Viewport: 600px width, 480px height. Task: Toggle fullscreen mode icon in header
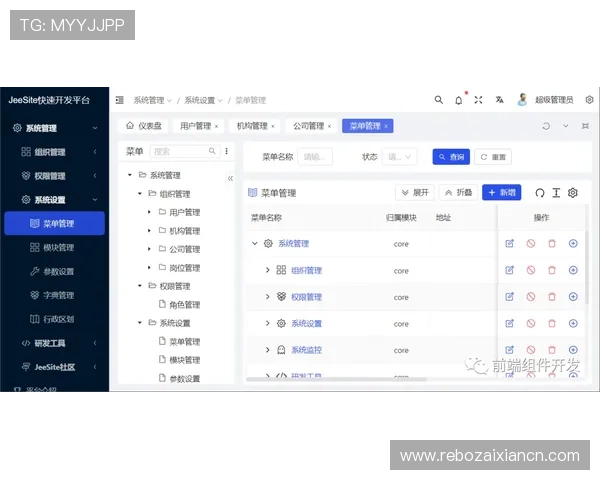[x=478, y=100]
